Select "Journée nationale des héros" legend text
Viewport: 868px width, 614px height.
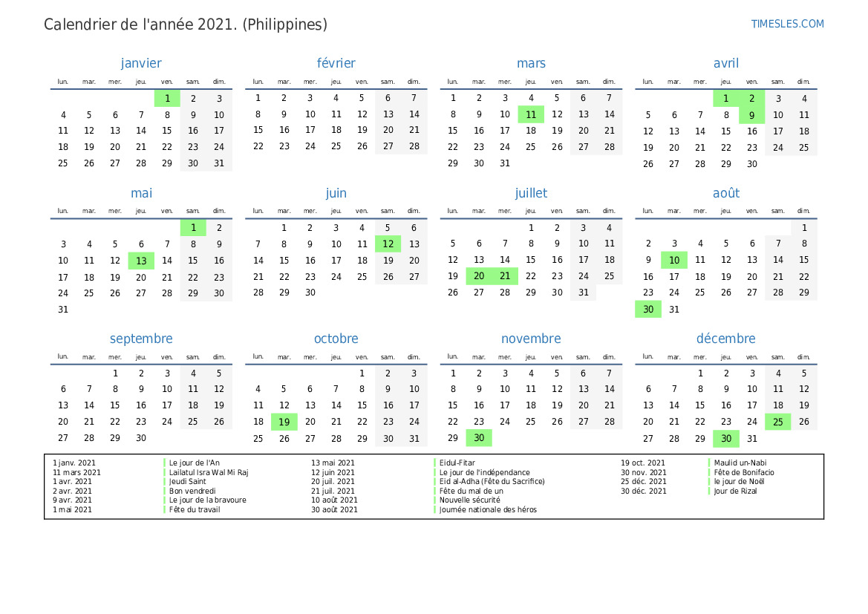click(488, 510)
